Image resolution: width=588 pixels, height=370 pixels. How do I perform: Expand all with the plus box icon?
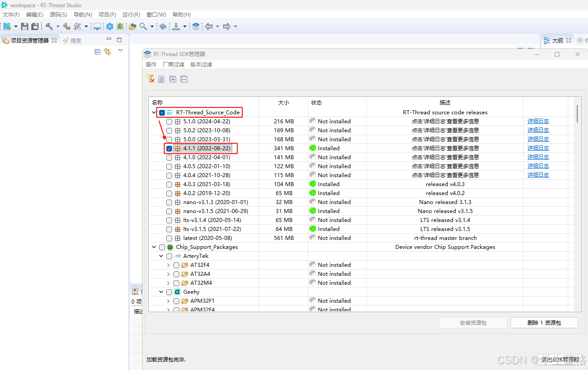coord(173,79)
